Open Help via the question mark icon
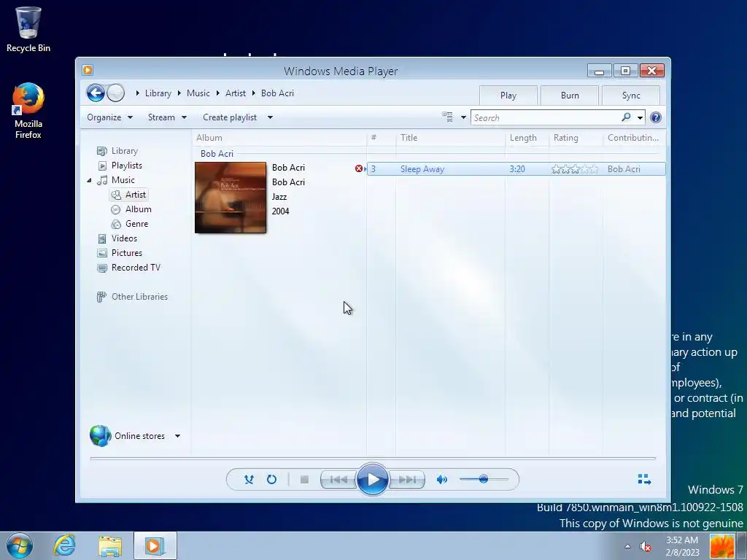 point(656,117)
